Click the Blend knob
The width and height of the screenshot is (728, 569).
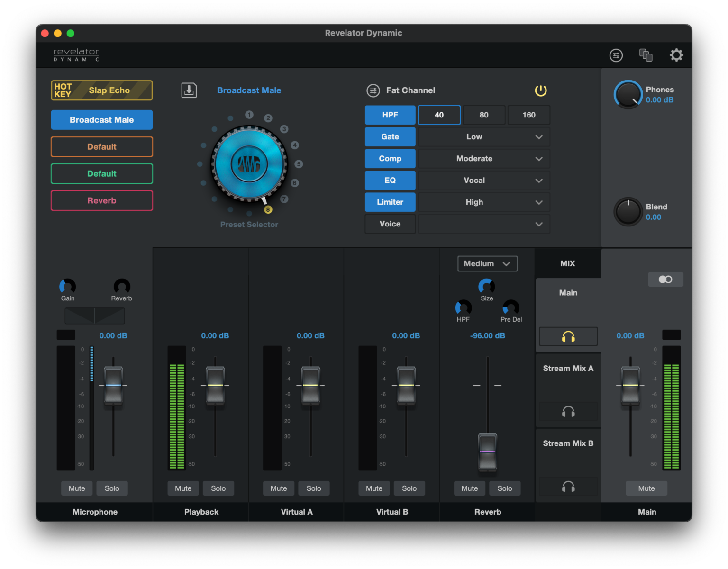628,212
